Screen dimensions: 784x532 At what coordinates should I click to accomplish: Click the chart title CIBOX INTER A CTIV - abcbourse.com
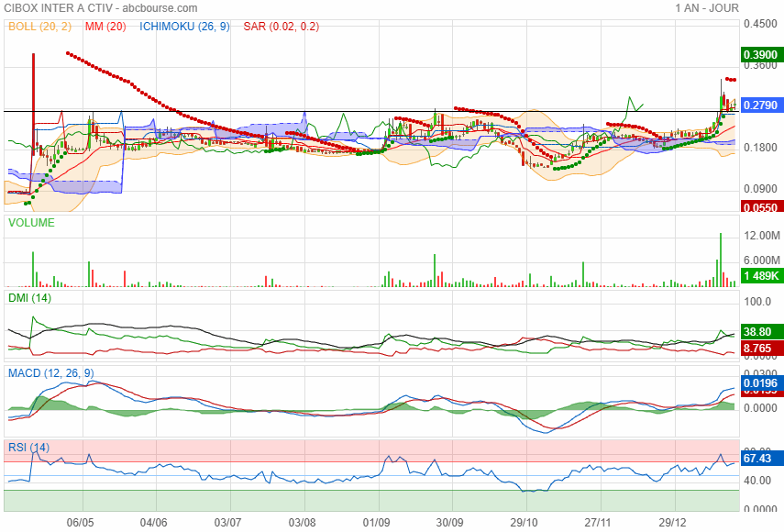101,8
